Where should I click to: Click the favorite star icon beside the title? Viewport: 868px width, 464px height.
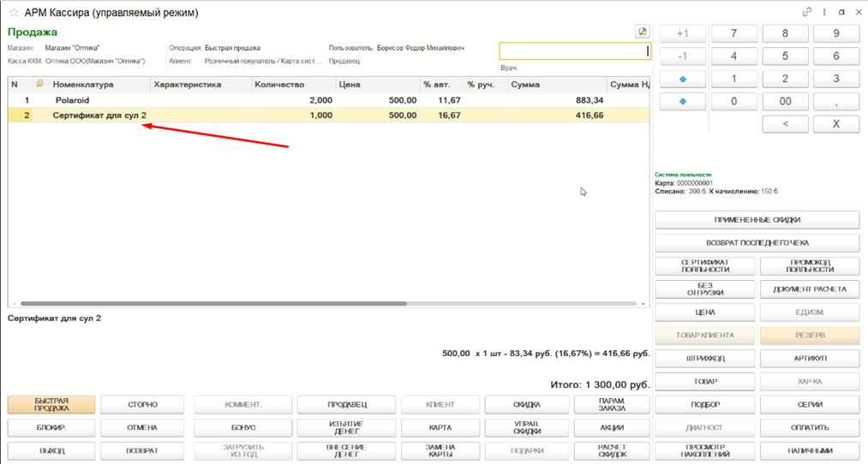[x=14, y=12]
